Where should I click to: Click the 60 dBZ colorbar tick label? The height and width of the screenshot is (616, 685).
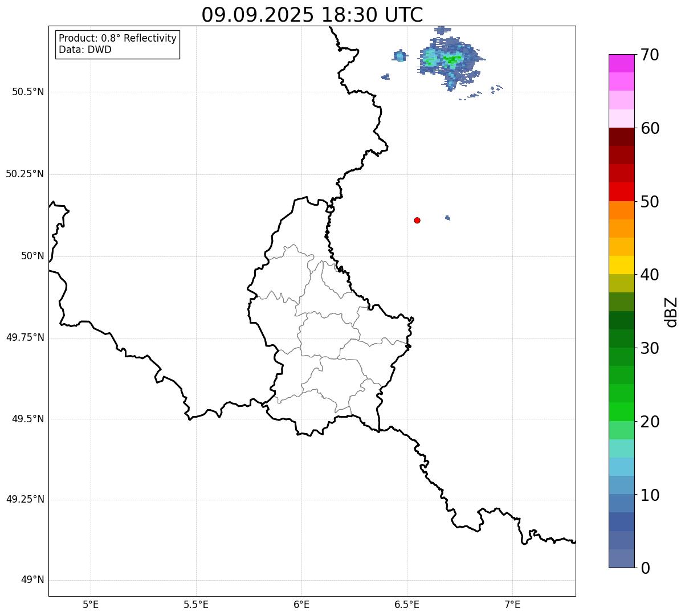[650, 128]
